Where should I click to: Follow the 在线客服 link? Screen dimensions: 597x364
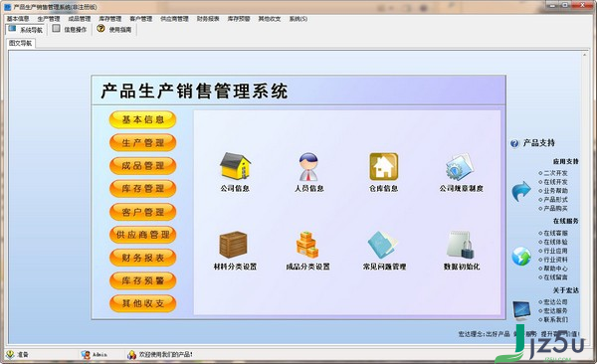click(x=555, y=233)
